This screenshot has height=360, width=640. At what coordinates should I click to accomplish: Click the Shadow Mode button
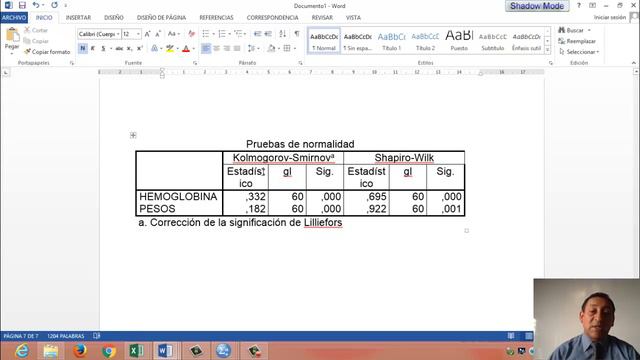tap(537, 6)
